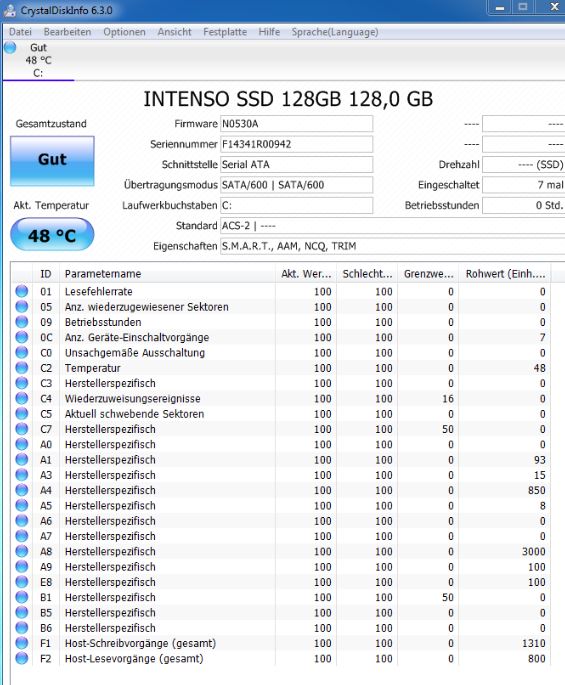Open the Festplatte menu
The image size is (565, 685).
225,32
